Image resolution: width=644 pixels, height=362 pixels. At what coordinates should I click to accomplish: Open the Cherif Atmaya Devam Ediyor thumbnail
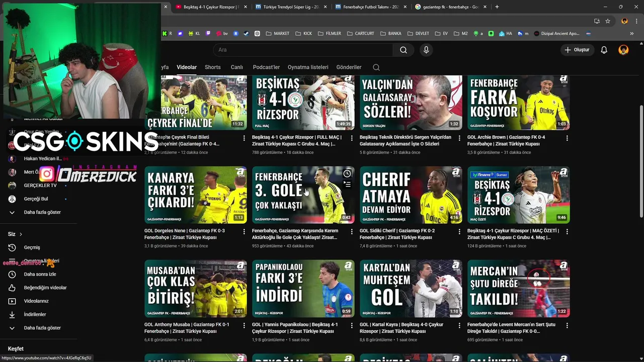tap(411, 195)
